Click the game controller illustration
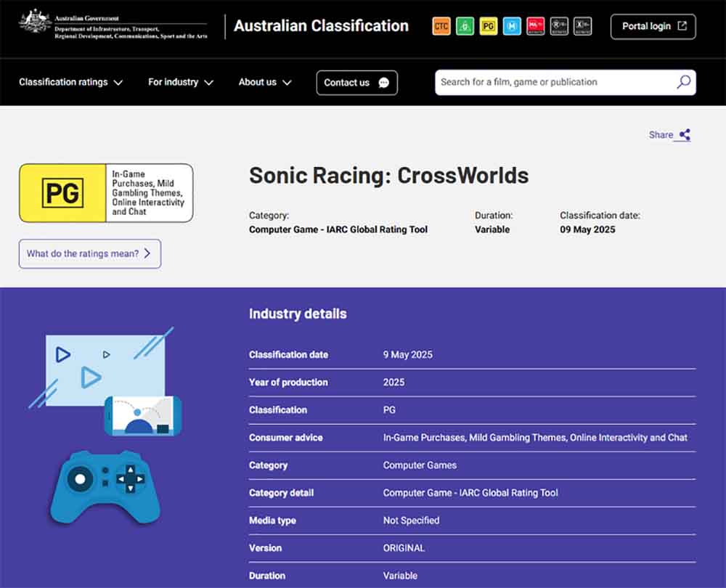The height and width of the screenshot is (588, 726). click(105, 487)
